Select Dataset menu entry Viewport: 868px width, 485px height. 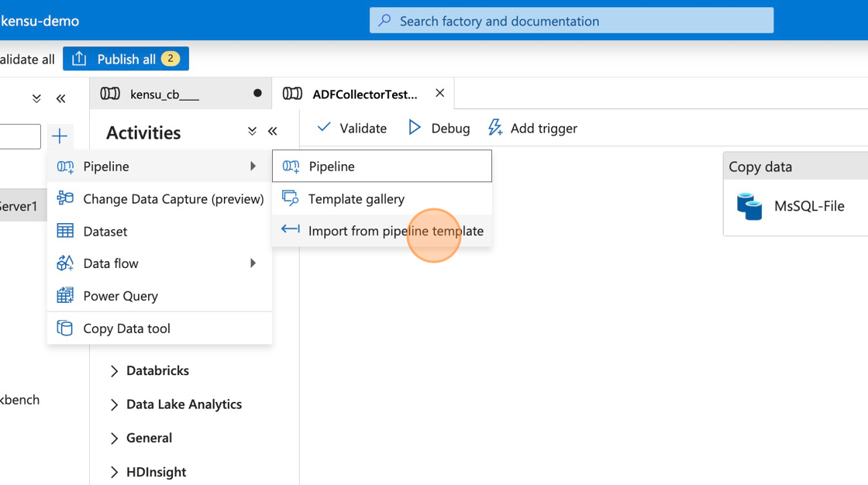coord(160,231)
